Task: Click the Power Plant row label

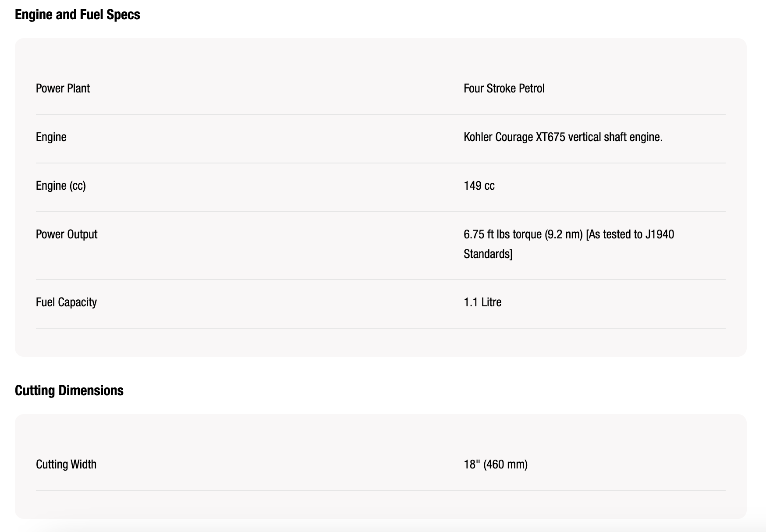Action: point(63,89)
